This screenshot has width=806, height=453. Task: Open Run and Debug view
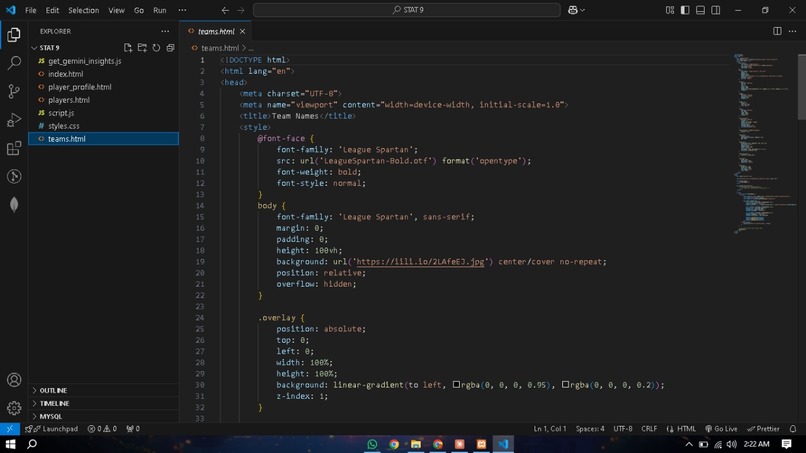point(14,120)
